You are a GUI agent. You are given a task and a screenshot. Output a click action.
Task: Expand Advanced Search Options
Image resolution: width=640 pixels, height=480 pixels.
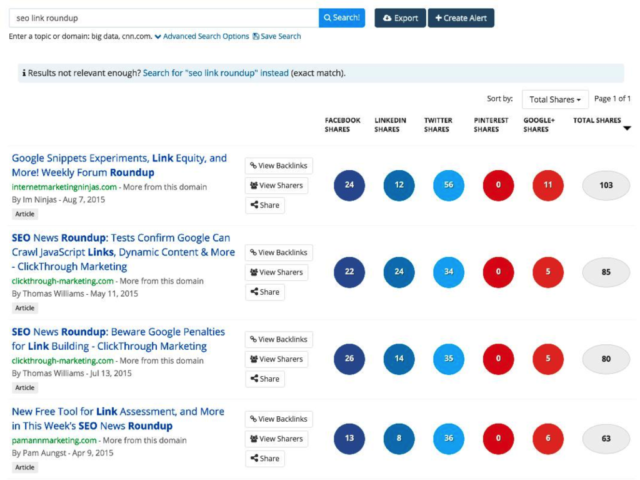point(202,36)
